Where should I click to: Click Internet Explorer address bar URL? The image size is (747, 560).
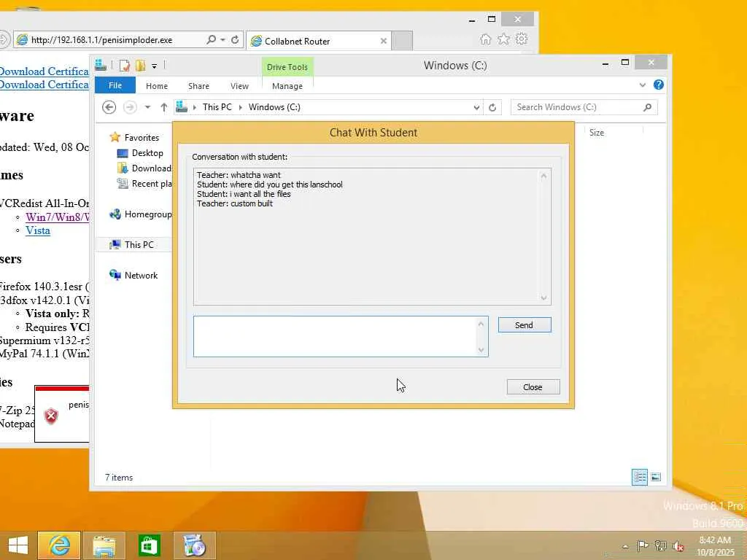click(x=101, y=40)
